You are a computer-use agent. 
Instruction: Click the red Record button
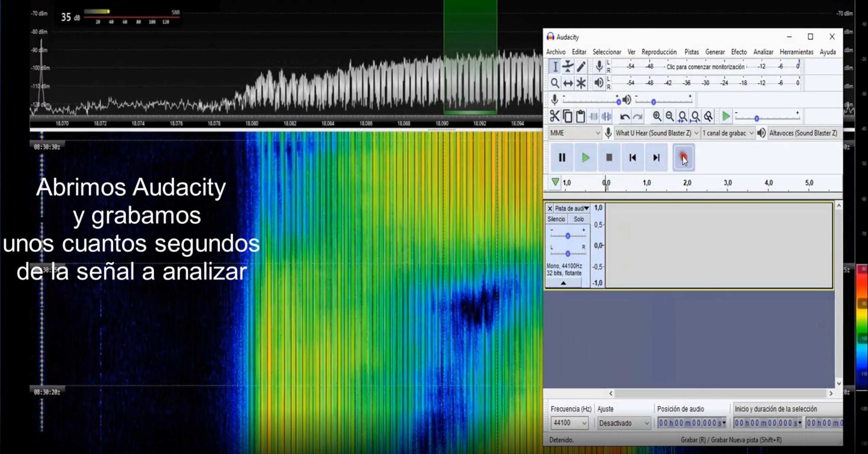(683, 157)
